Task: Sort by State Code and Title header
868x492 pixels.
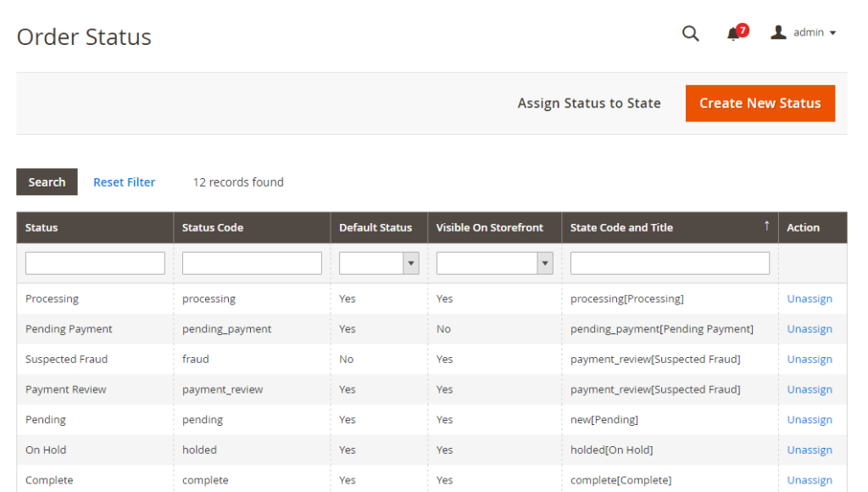Action: 670,227
